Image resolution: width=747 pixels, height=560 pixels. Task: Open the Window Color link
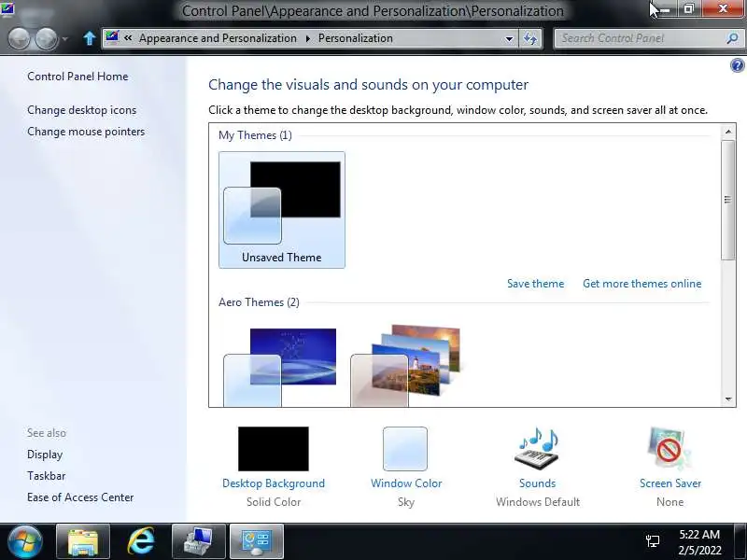coord(406,483)
